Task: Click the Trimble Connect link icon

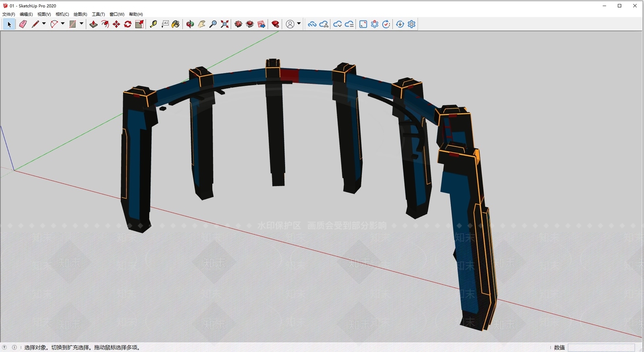Action: click(x=312, y=24)
